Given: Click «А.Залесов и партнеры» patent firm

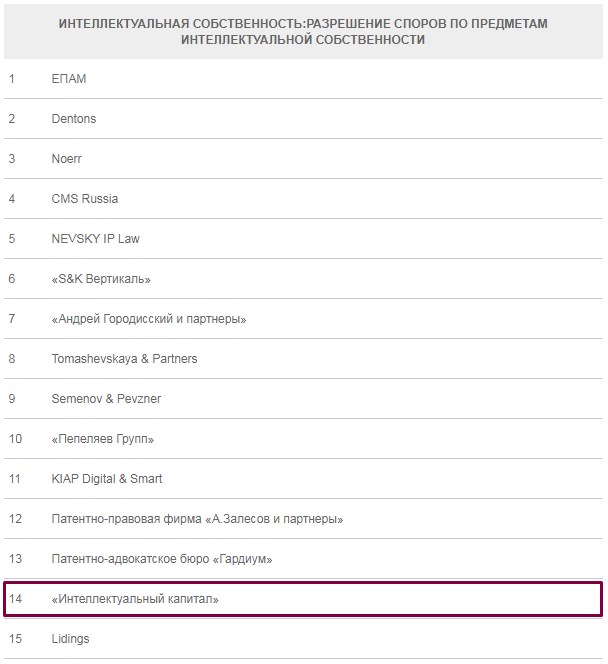Looking at the screenshot, I should tap(198, 519).
